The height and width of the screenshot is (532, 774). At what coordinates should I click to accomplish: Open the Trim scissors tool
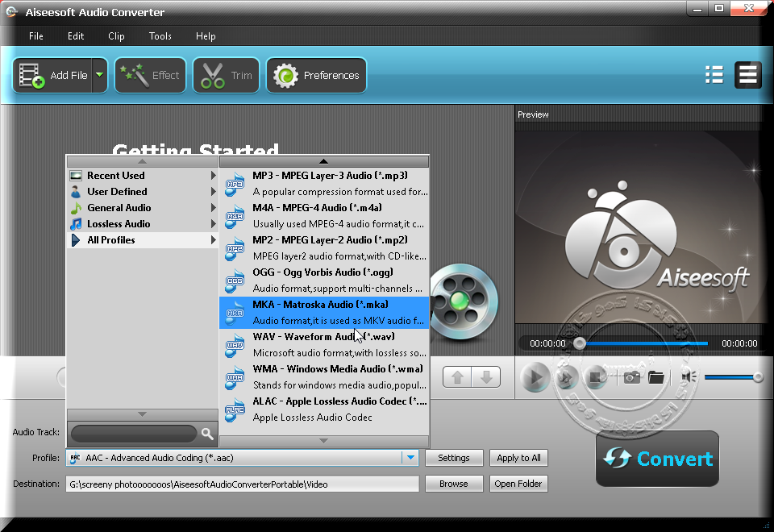coord(226,76)
